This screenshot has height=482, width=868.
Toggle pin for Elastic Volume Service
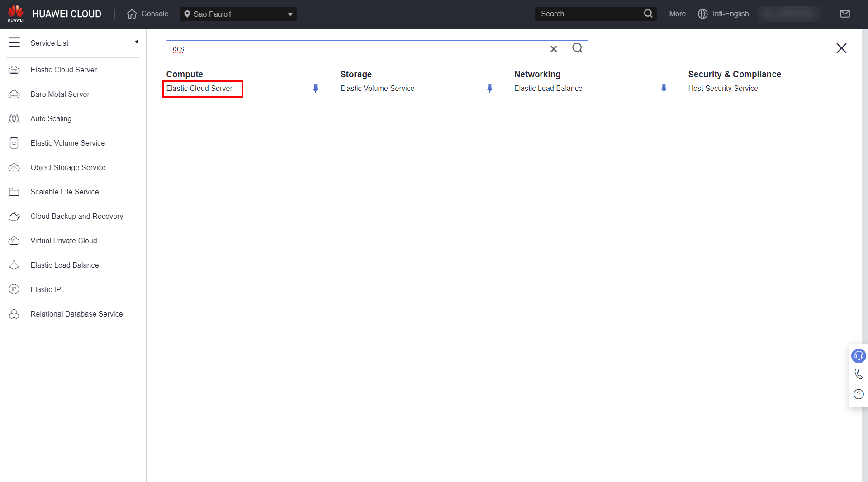(489, 89)
